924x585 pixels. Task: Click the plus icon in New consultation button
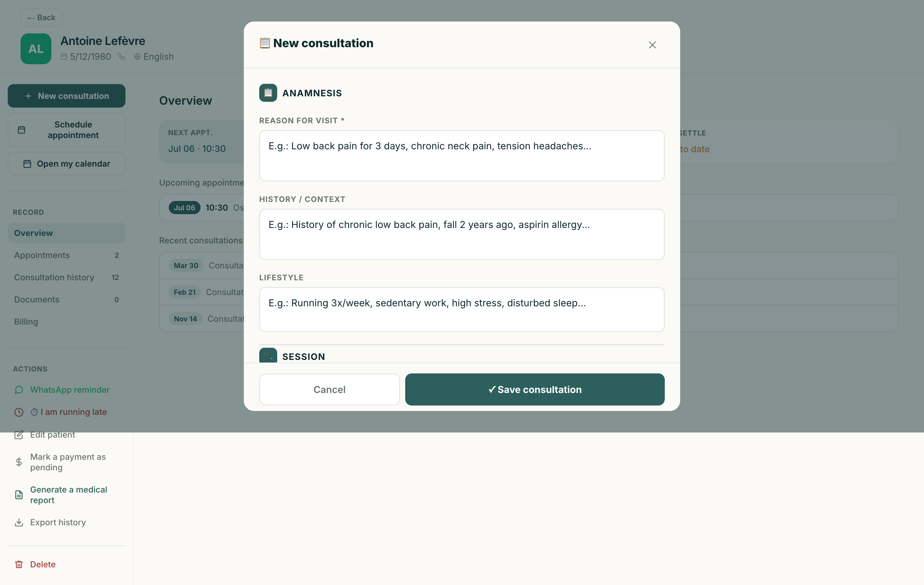[x=28, y=96]
